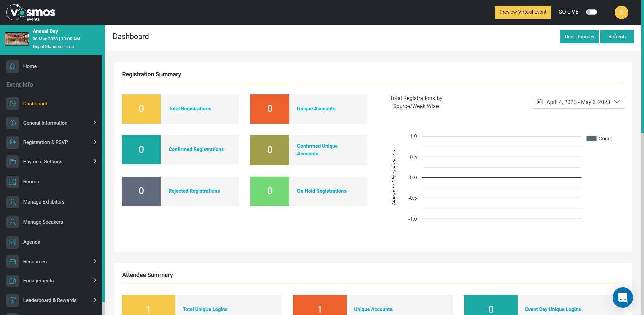Click the Registration & RSVP gear icon
The height and width of the screenshot is (315, 644).
12,142
